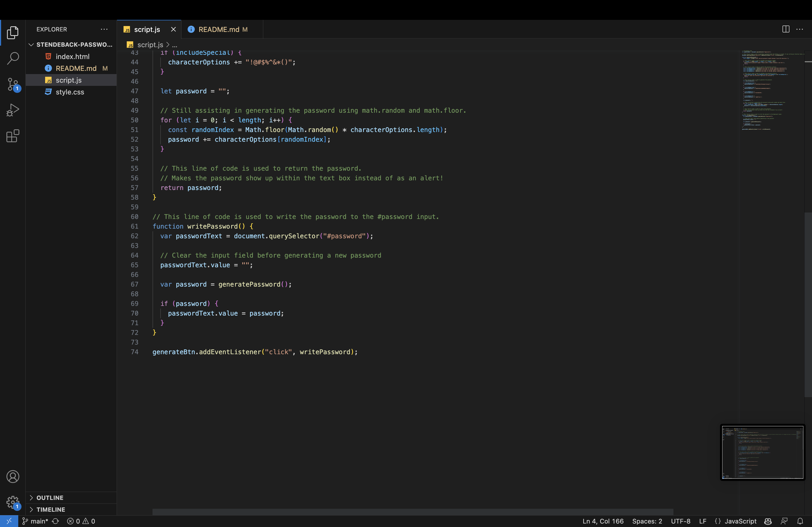Screen dimensions: 812x527
Task: Open Source Control with one pending change
Action: click(13, 84)
